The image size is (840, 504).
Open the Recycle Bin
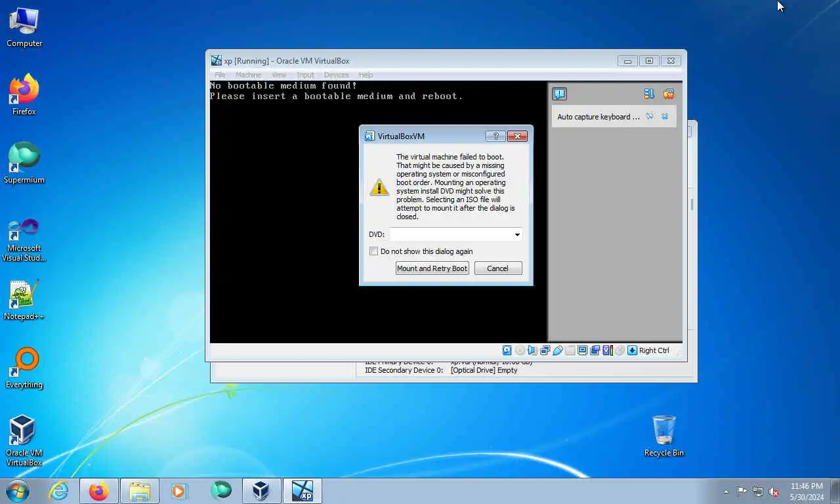click(664, 436)
